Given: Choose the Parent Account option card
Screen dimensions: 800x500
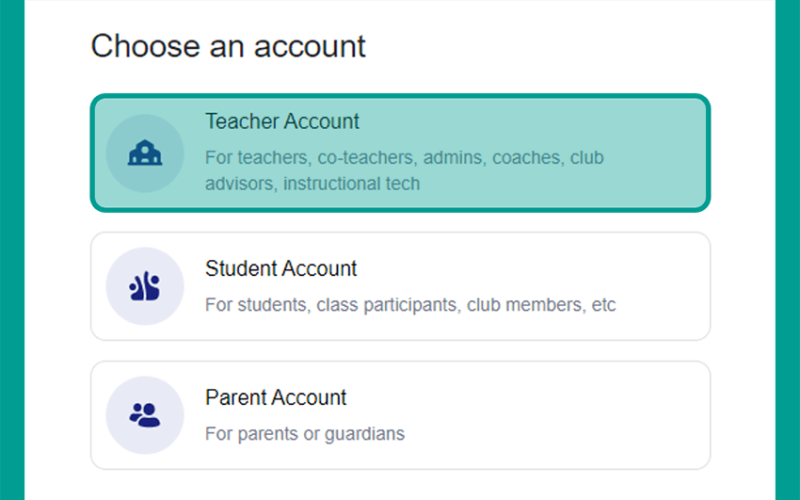Looking at the screenshot, I should click(x=401, y=415).
